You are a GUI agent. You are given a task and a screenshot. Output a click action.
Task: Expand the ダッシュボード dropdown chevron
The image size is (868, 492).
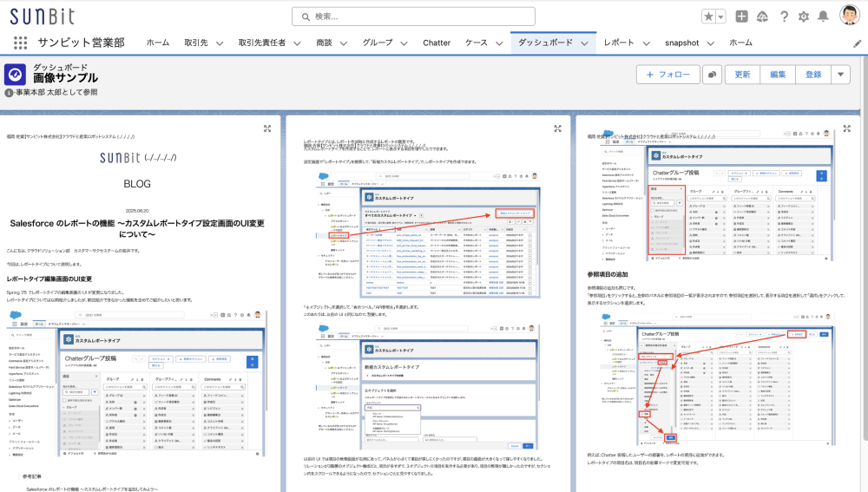pyautogui.click(x=584, y=43)
